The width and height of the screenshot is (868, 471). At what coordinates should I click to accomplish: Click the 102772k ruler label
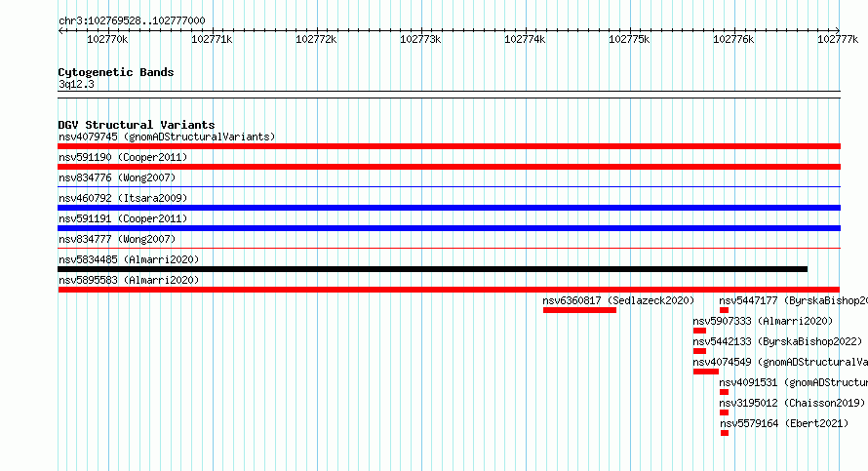316,39
